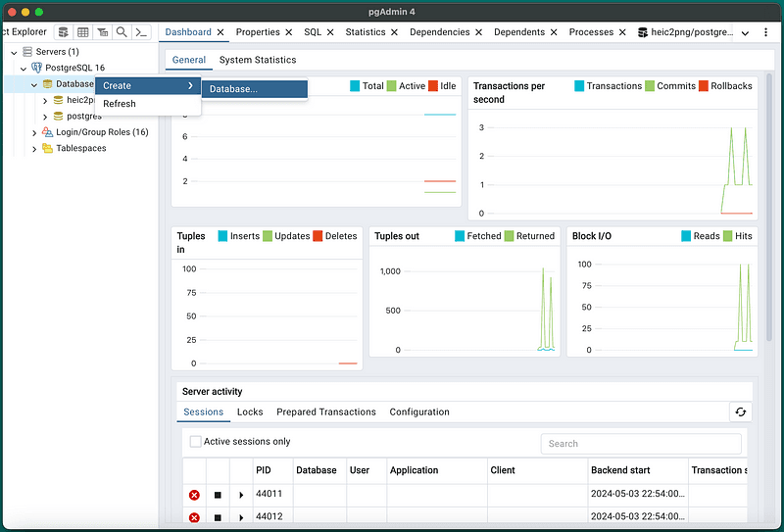This screenshot has height=532, width=784.
Task: Collapse the Servers tree node
Action: pos(14,52)
